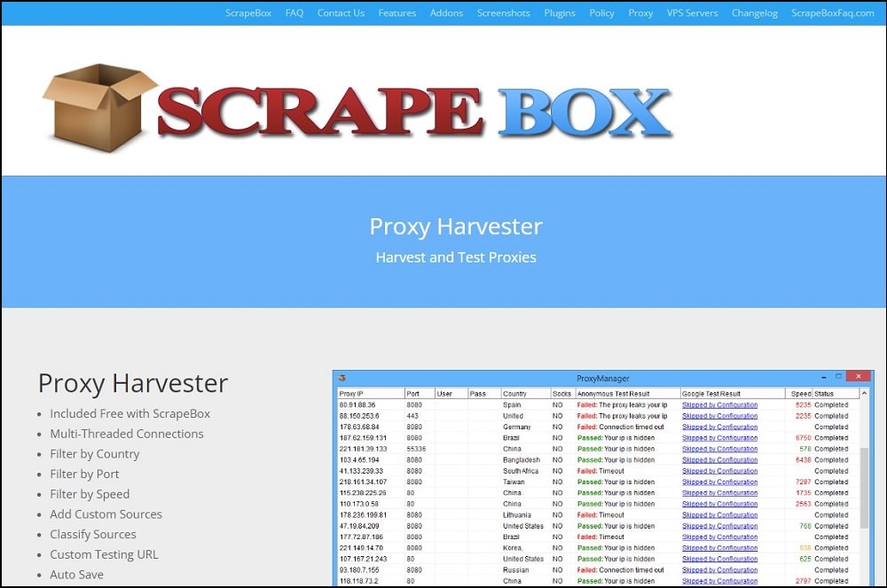Select proxy IP 88.150.253.6
Viewport: 887px width, 588px height.
pyautogui.click(x=359, y=416)
